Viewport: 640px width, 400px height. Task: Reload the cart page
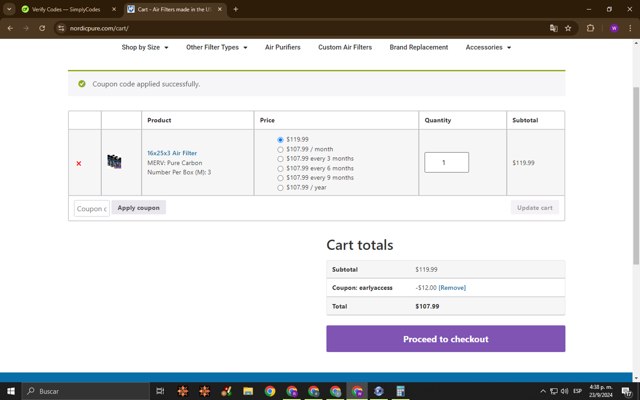coord(42,28)
